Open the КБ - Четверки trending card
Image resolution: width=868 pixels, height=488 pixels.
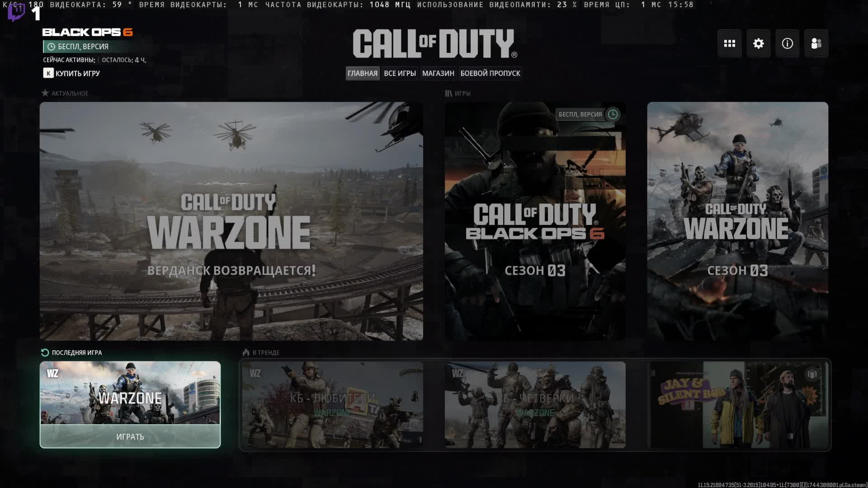535,405
